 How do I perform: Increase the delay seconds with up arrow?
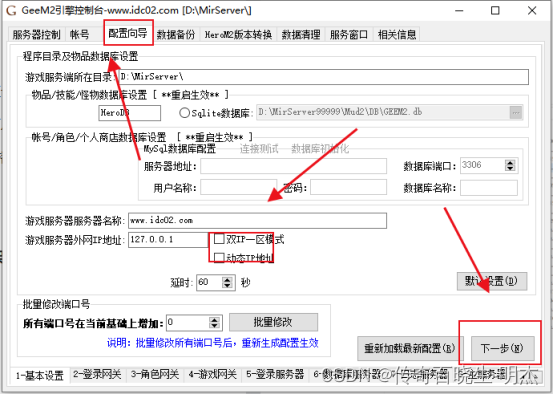point(227,279)
